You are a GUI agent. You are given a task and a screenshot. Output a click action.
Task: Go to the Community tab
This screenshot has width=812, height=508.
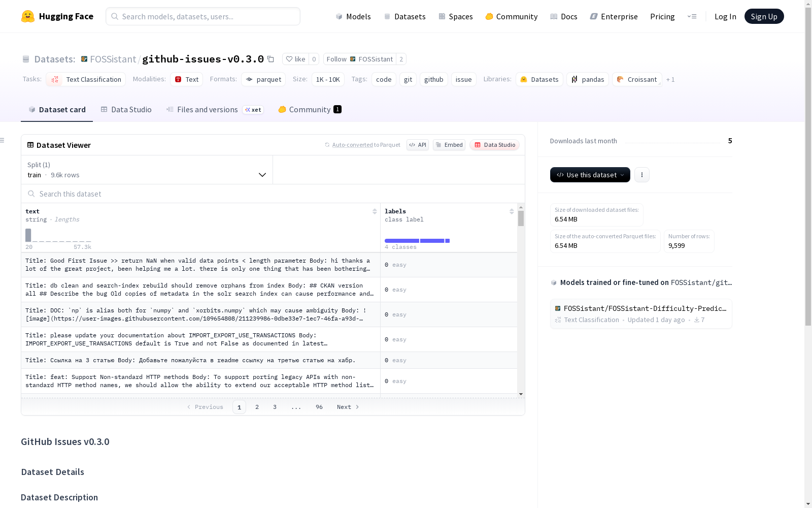pyautogui.click(x=310, y=110)
